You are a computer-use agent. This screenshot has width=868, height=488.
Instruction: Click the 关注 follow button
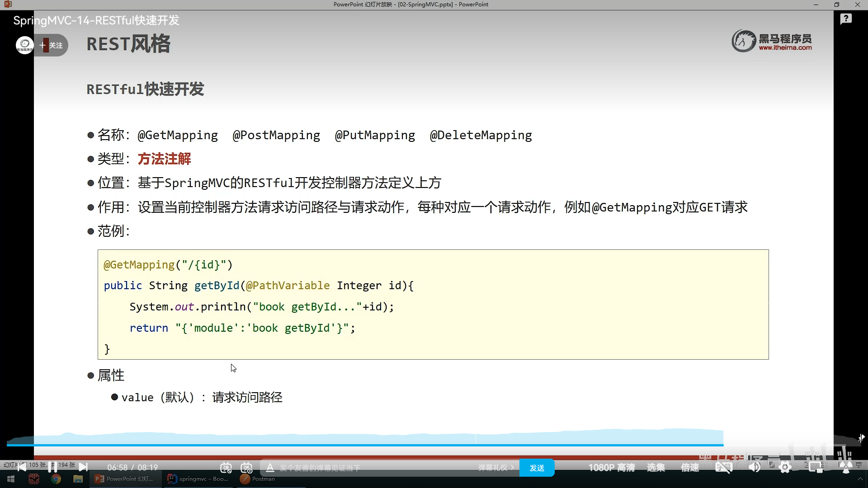[52, 45]
